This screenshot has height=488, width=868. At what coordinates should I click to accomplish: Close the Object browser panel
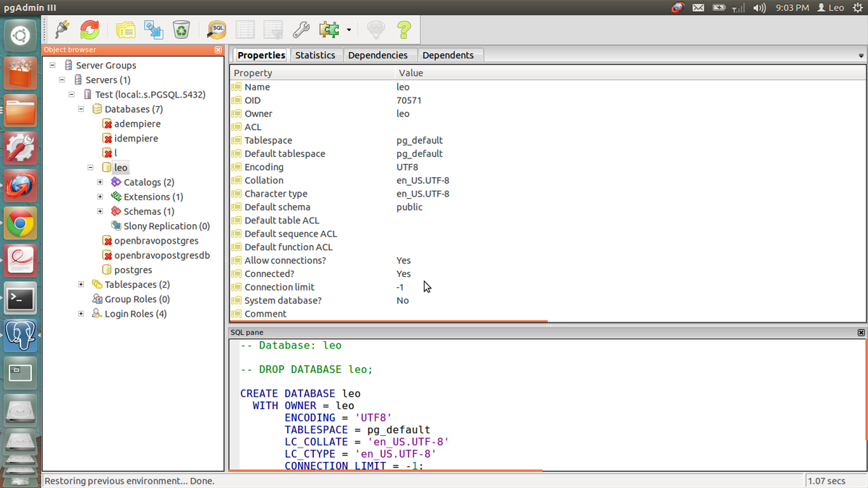click(218, 50)
